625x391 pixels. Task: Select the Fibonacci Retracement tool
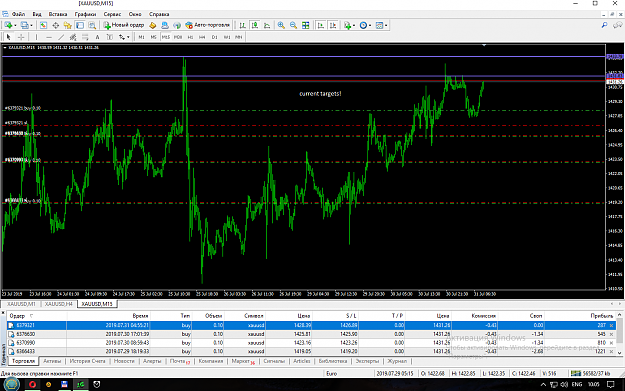(x=85, y=37)
